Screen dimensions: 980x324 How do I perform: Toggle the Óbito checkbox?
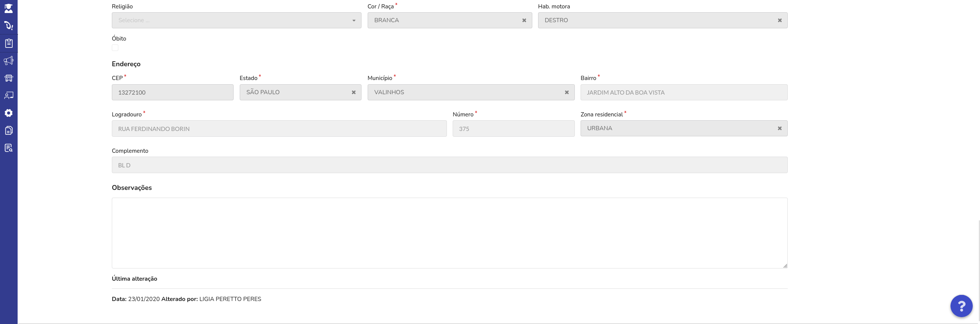pyautogui.click(x=115, y=48)
